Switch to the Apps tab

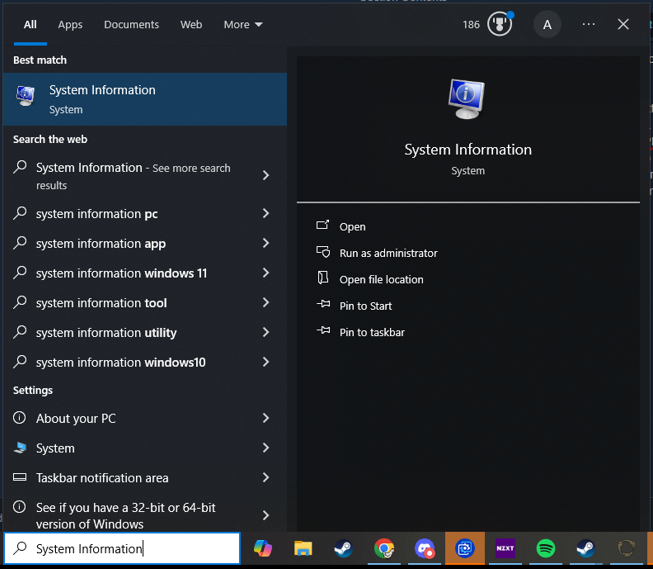(70, 25)
